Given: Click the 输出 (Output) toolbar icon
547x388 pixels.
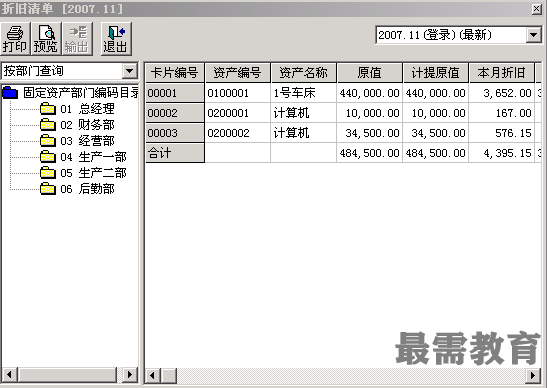Looking at the screenshot, I should coord(77,38).
